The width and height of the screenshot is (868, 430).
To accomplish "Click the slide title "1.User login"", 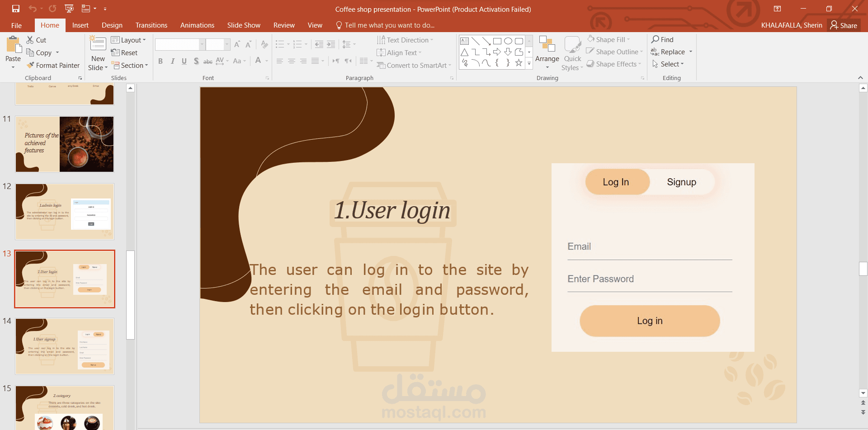I will coord(392,211).
